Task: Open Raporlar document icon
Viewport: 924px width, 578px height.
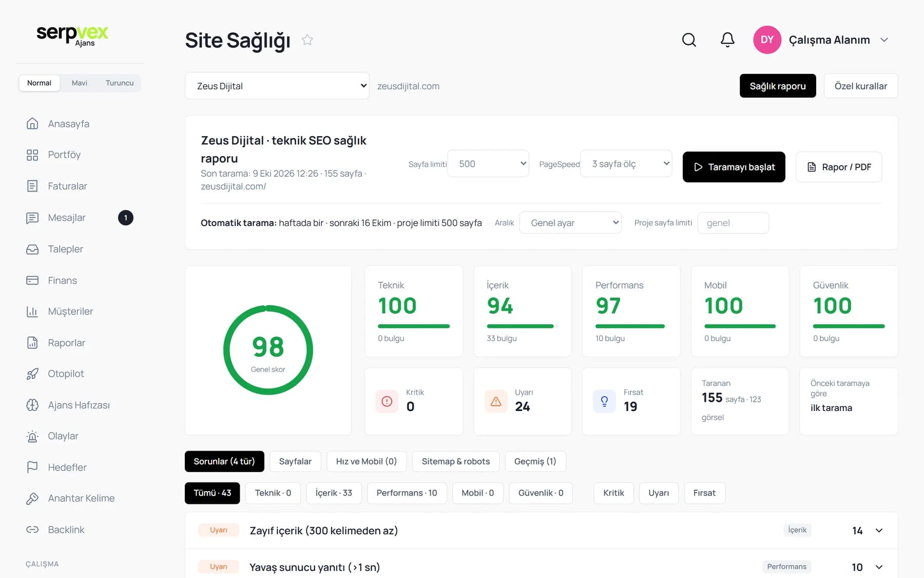Action: pyautogui.click(x=32, y=343)
